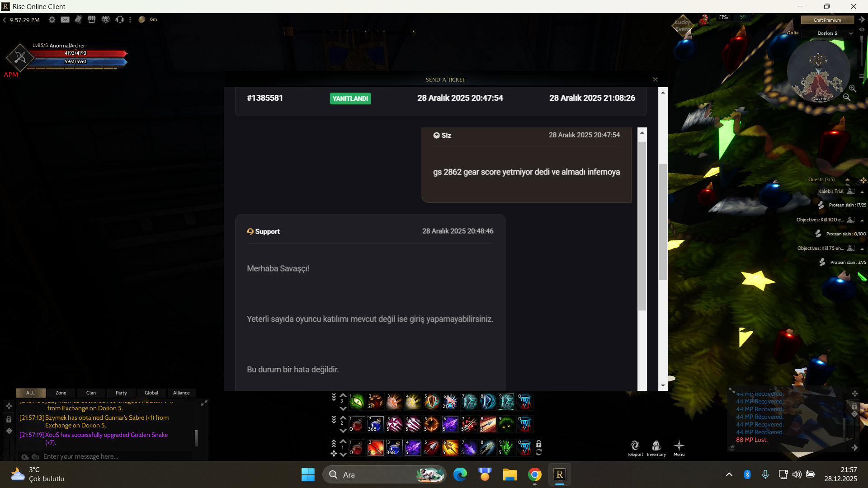This screenshot has height=488, width=868.
Task: Zoom out on the minimap
Action: [x=847, y=97]
